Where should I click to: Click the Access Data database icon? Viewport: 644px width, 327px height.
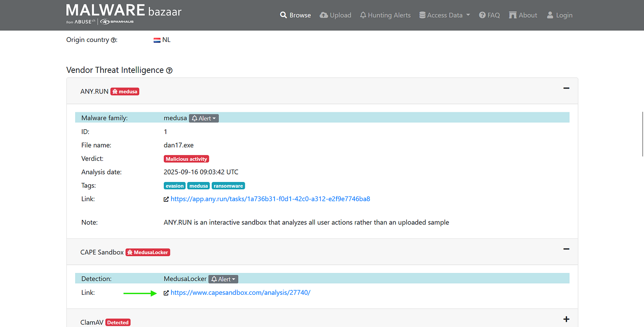[422, 15]
